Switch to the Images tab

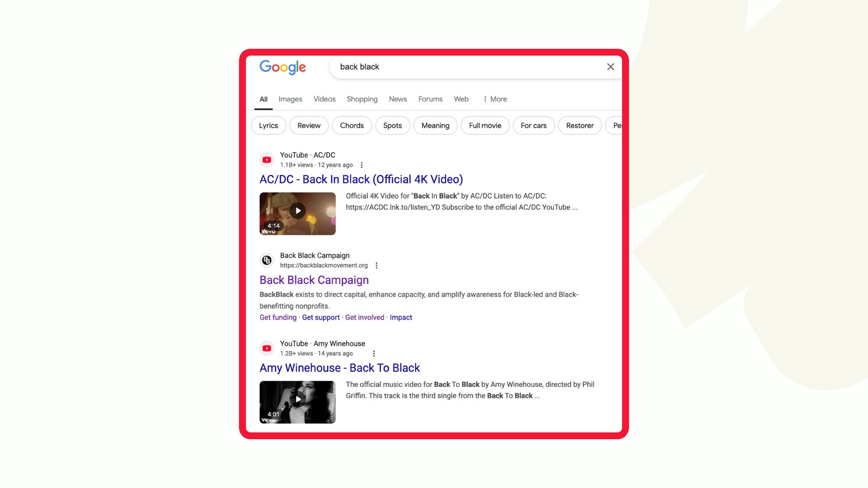tap(290, 99)
